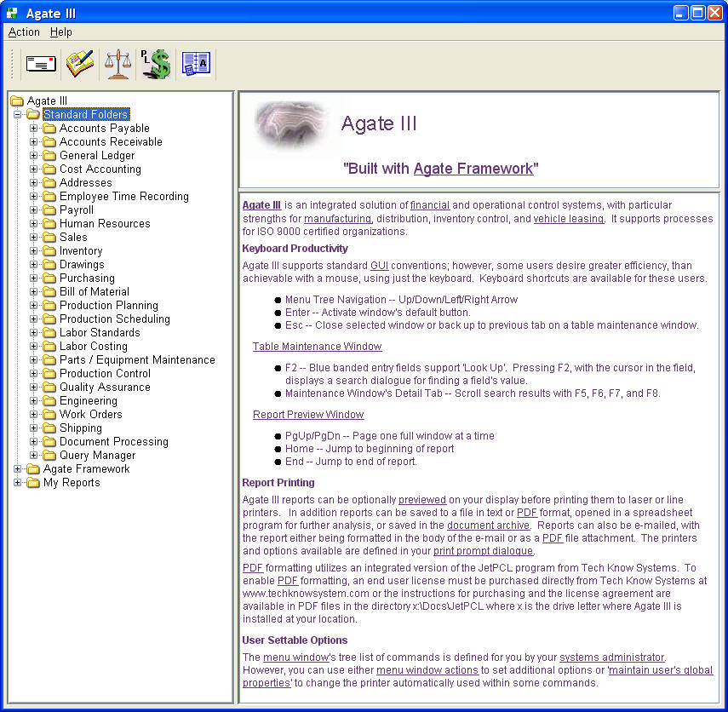The image size is (728, 712).
Task: Expand the Labor Costing folder
Action: click(33, 346)
